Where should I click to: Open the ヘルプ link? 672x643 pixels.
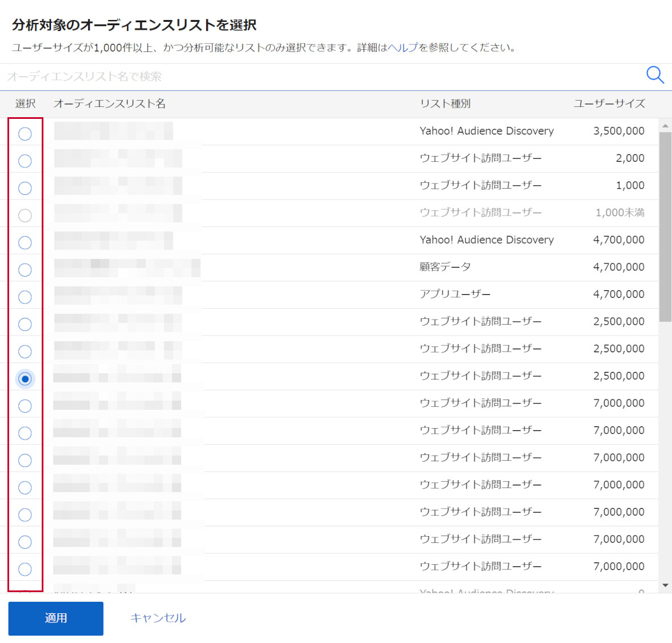403,47
